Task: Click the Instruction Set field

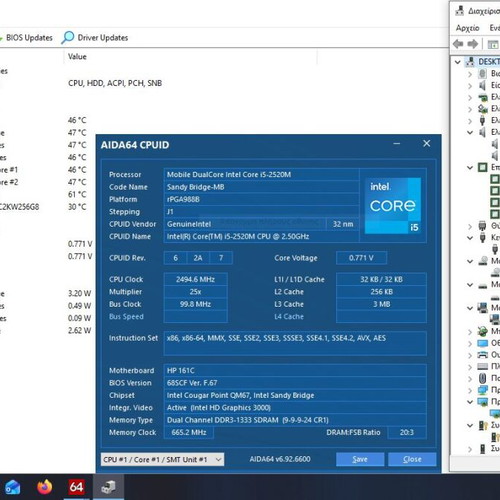Action: click(295, 343)
